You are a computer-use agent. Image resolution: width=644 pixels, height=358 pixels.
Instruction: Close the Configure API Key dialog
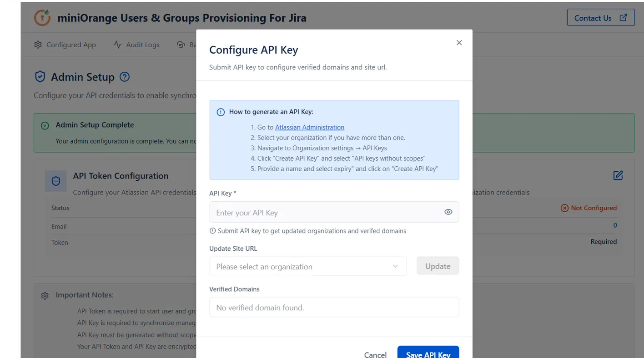point(459,43)
